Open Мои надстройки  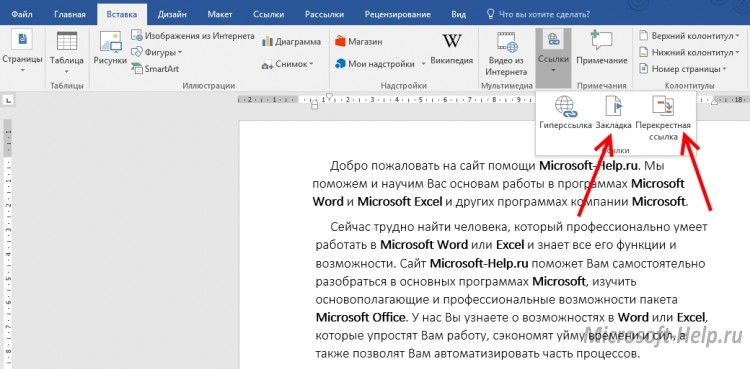(x=375, y=64)
